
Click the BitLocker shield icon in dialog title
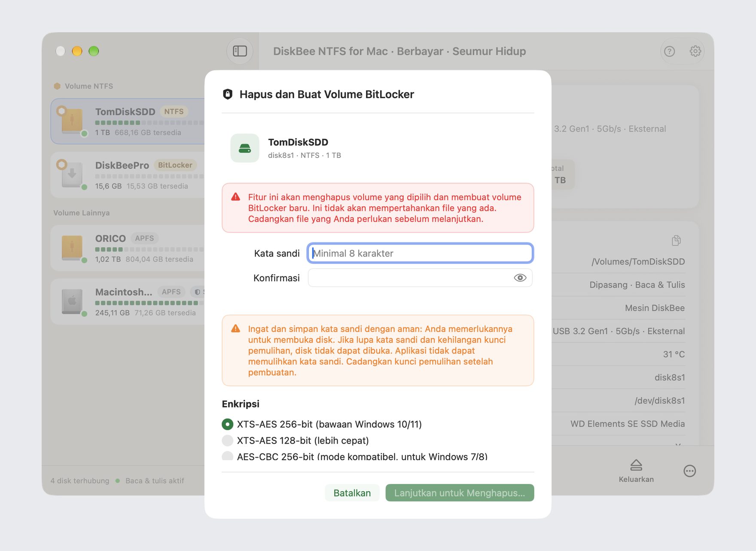[x=228, y=94]
